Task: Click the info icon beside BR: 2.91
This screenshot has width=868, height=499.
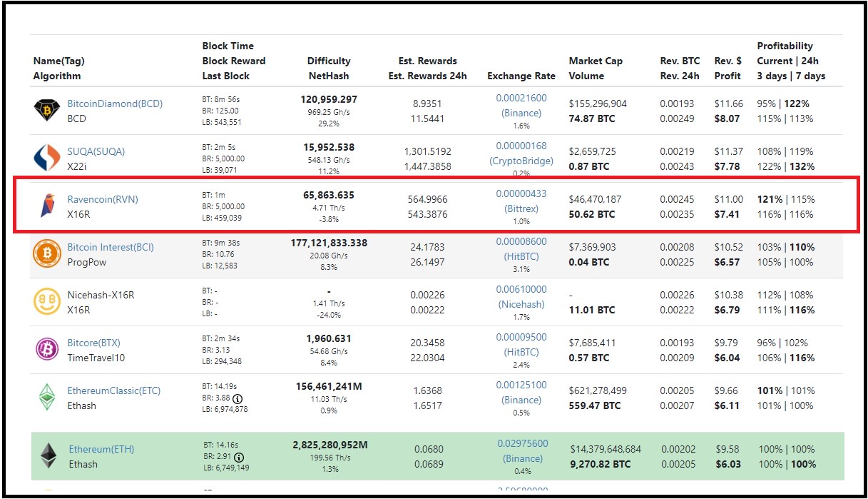Action: tap(238, 457)
